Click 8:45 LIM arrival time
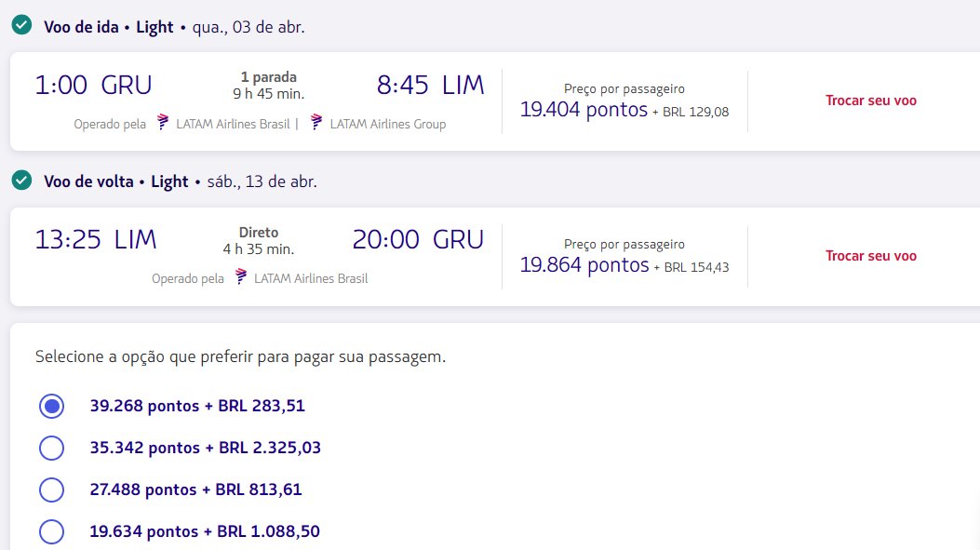The image size is (980, 550). (431, 85)
